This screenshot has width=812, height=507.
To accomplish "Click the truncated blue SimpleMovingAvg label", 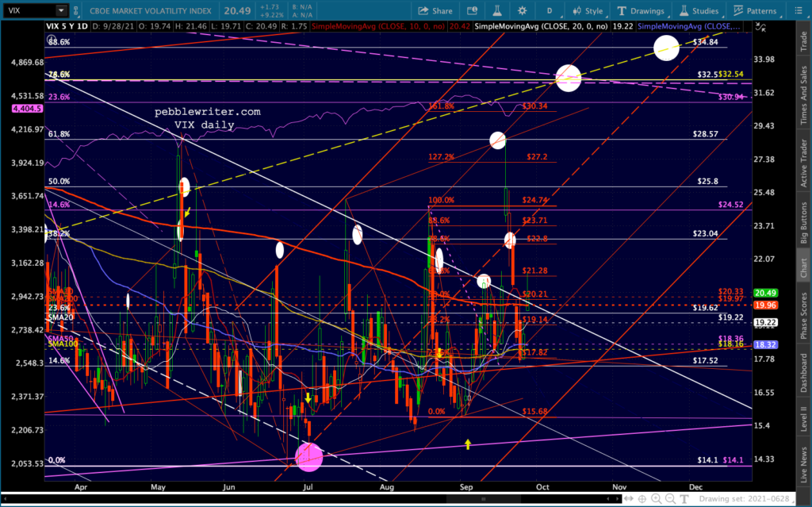I will pos(688,26).
